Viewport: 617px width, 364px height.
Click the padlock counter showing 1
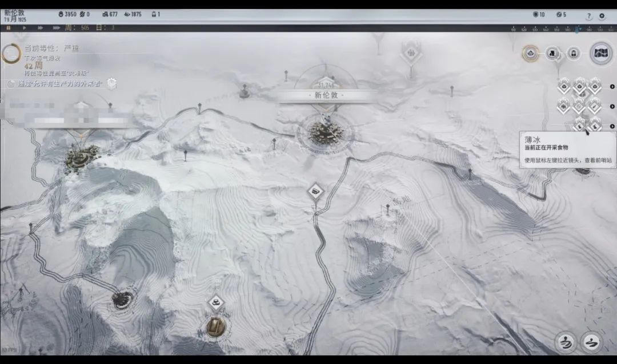156,14
